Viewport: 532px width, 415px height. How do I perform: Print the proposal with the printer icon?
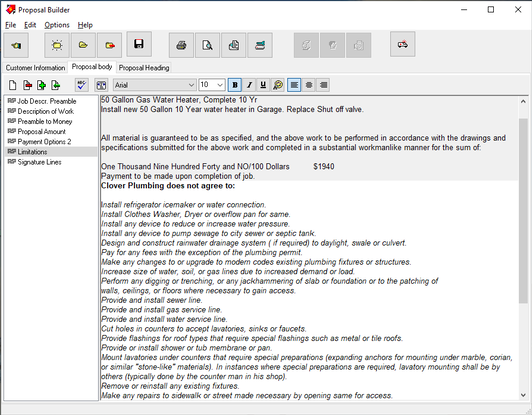tap(182, 45)
